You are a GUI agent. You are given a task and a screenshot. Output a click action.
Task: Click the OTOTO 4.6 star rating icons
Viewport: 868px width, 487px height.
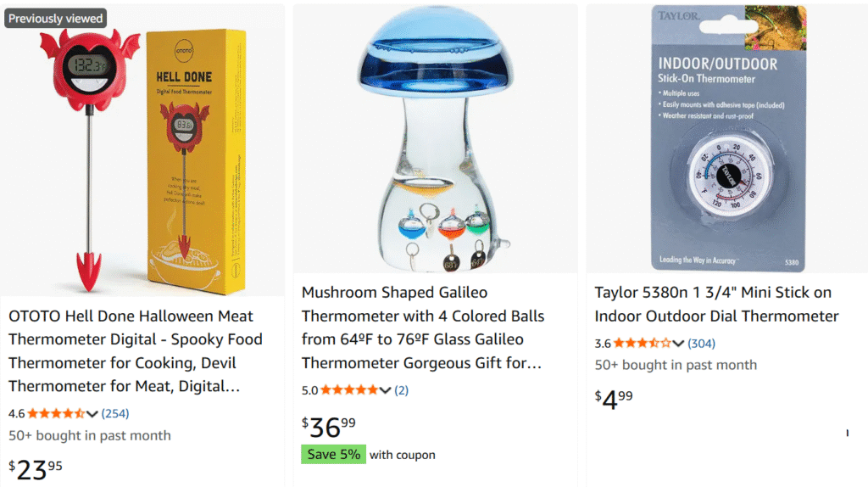point(56,414)
